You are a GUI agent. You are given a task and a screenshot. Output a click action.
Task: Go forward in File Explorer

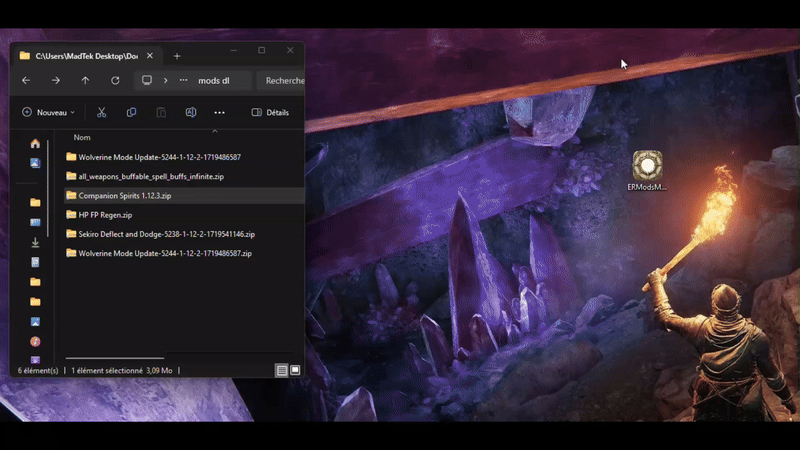(x=56, y=81)
